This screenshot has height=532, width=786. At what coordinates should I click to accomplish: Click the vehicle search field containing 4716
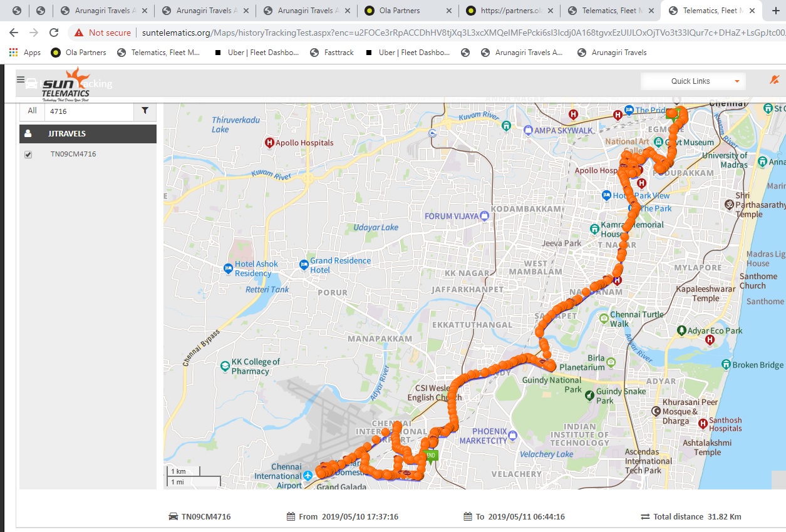(x=90, y=111)
